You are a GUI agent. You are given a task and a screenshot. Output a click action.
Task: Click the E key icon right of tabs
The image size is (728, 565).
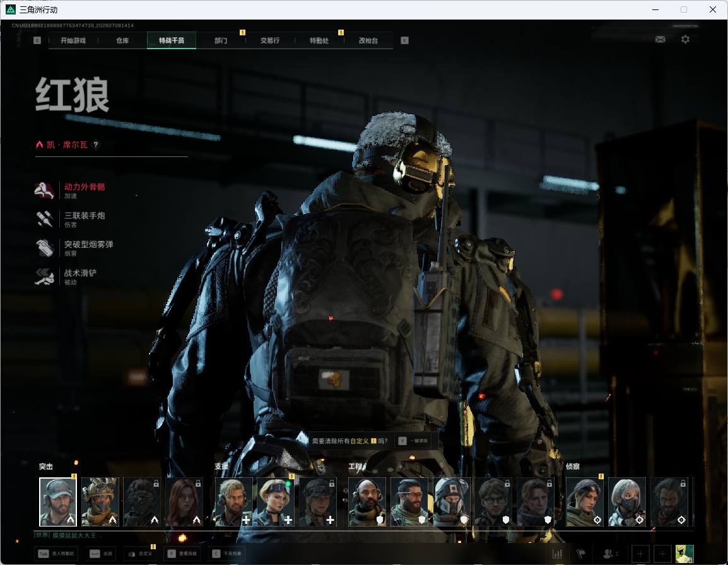[404, 40]
